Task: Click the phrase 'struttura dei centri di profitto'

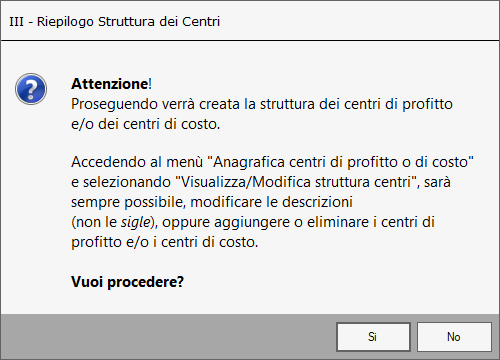Action: click(x=356, y=104)
